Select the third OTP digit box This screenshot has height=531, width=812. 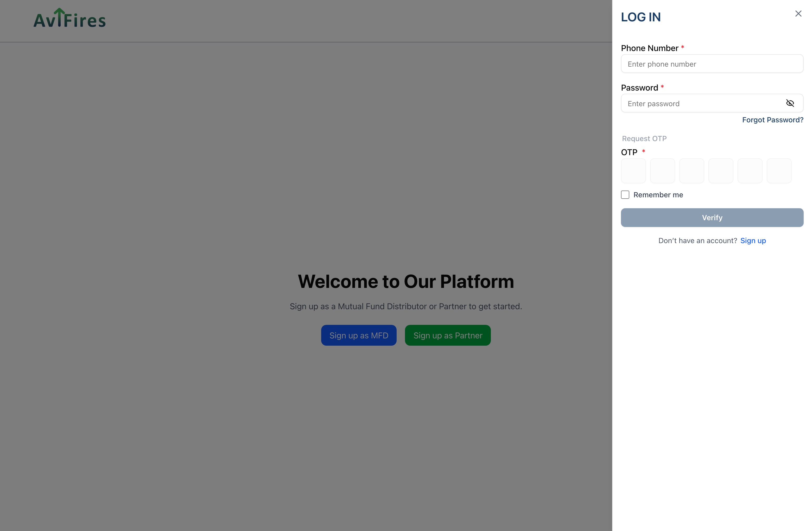pos(692,171)
